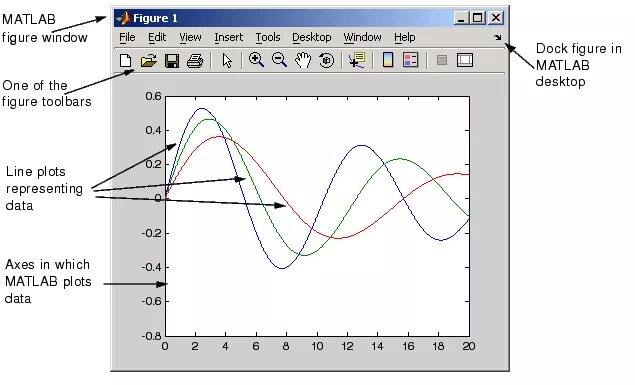
Task: Click the y-axis label 0.4
Action: [153, 130]
